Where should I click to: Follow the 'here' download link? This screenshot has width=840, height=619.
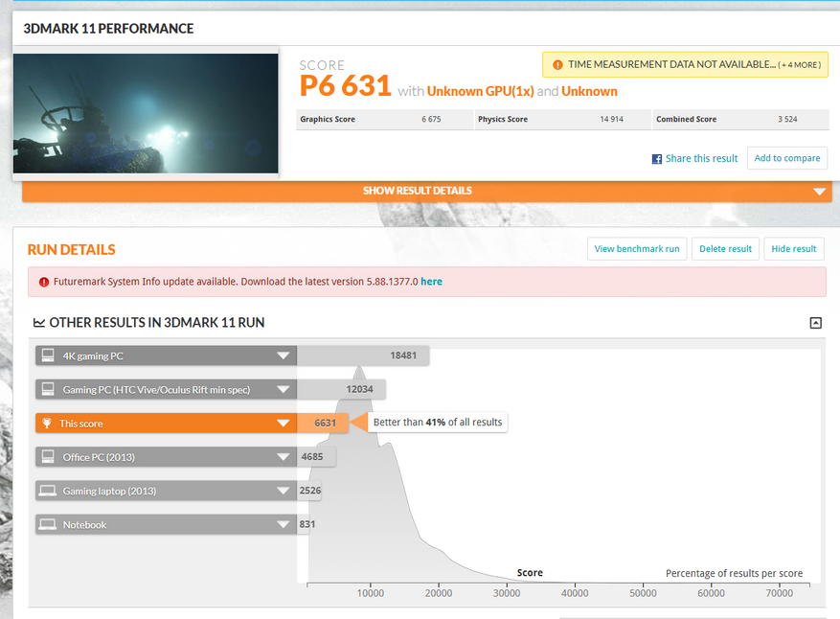coord(431,282)
